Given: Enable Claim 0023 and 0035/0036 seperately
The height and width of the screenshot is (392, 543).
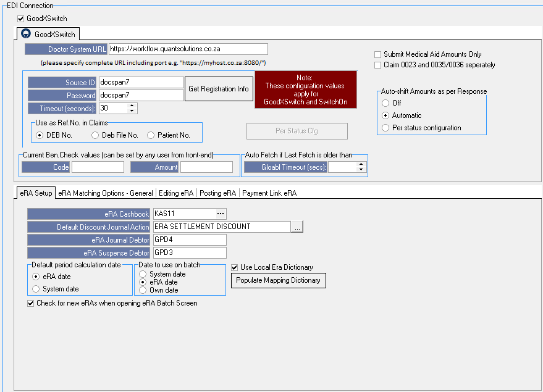Looking at the screenshot, I should (x=378, y=65).
